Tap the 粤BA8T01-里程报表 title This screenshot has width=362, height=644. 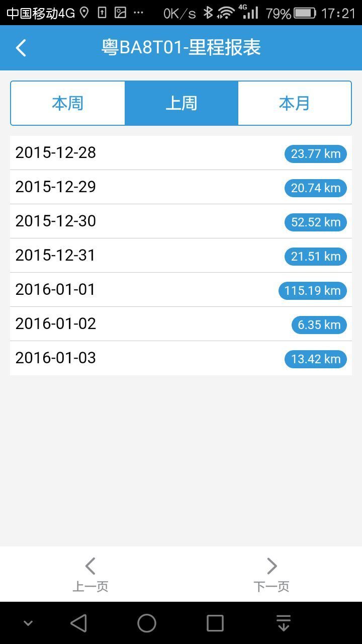coord(181,48)
